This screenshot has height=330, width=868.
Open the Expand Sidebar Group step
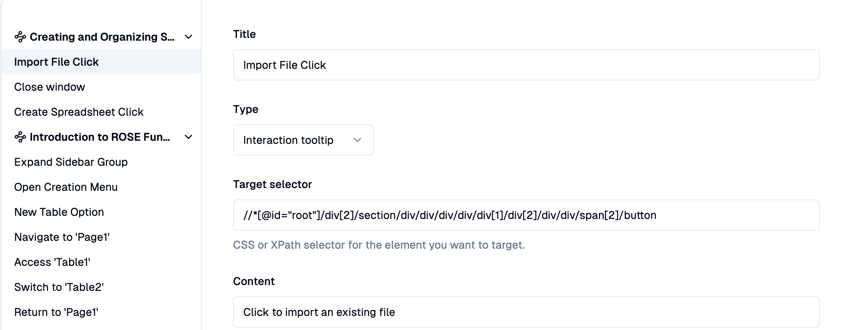coord(101,162)
